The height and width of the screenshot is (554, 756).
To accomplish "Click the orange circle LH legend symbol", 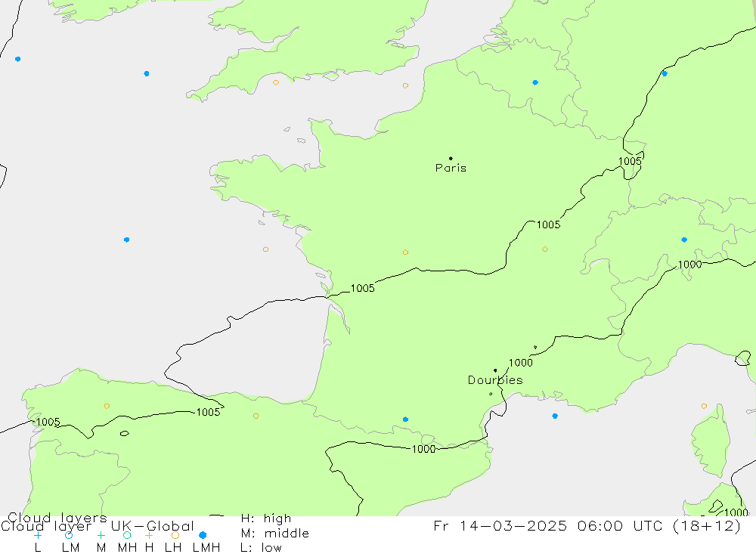I will click(x=175, y=535).
